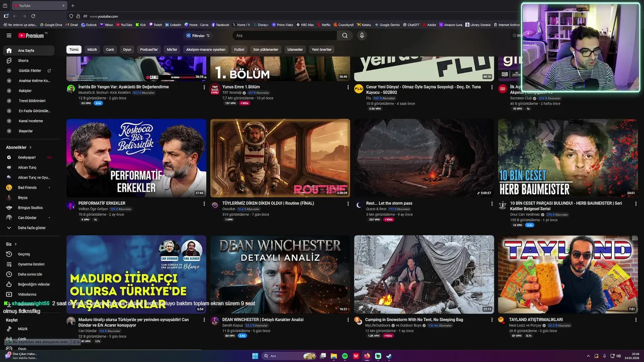
Task: Open Günlük Fikirler sidebar item
Action: (28, 70)
